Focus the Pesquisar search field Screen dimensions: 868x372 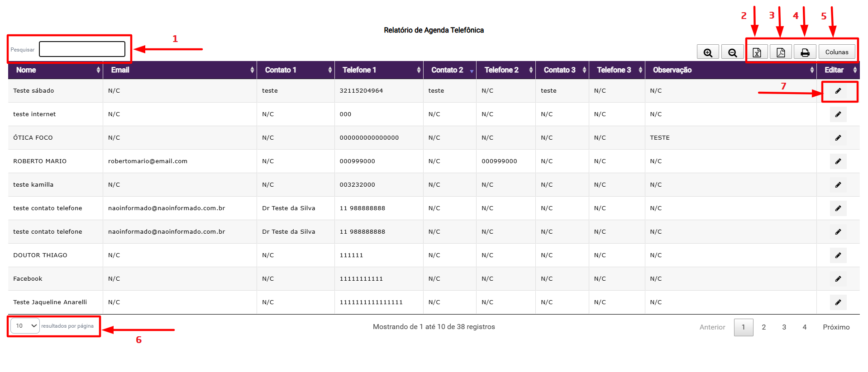82,49
